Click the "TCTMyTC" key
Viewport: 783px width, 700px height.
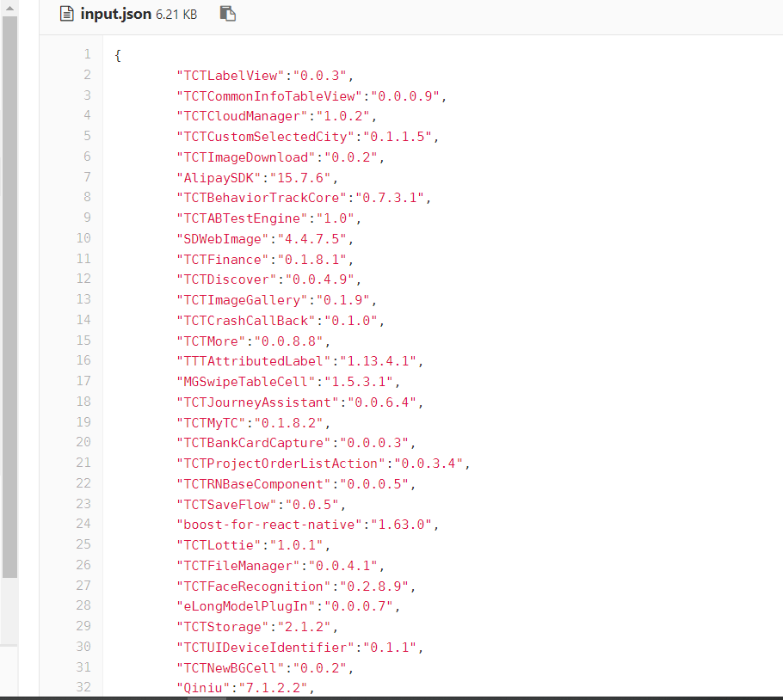pos(211,423)
